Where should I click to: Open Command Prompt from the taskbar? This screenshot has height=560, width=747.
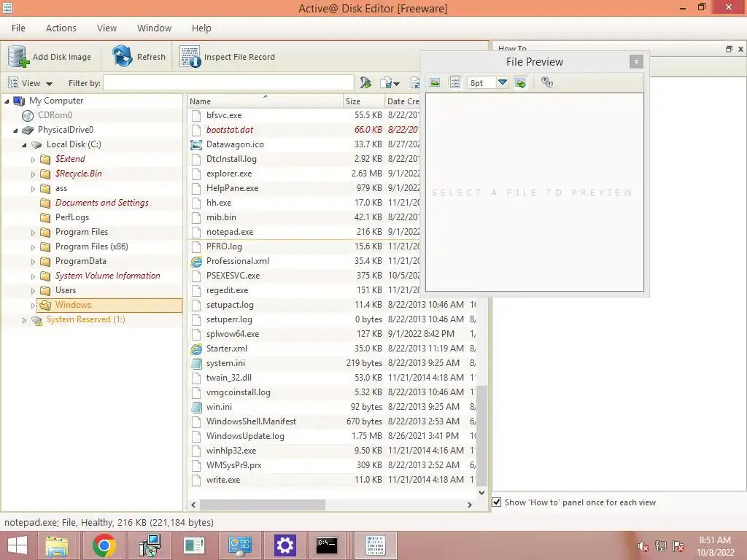[x=327, y=545]
